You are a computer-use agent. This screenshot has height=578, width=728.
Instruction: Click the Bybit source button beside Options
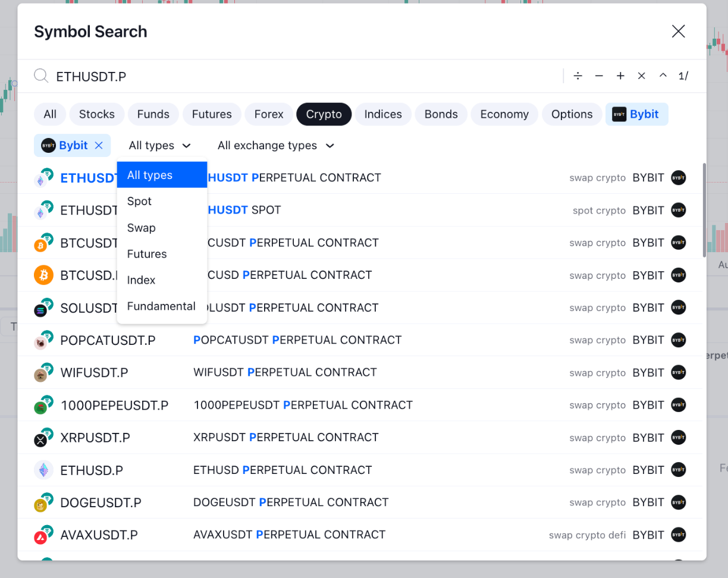tap(636, 114)
